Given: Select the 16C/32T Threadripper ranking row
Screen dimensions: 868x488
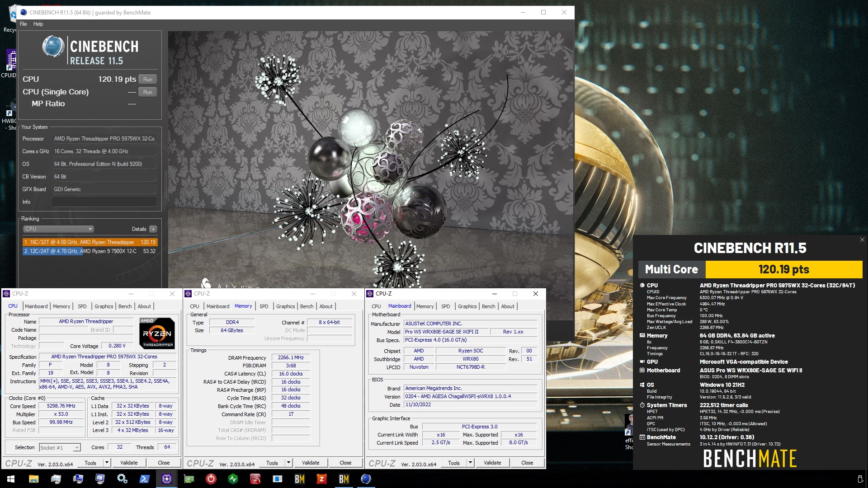Looking at the screenshot, I should pos(90,242).
